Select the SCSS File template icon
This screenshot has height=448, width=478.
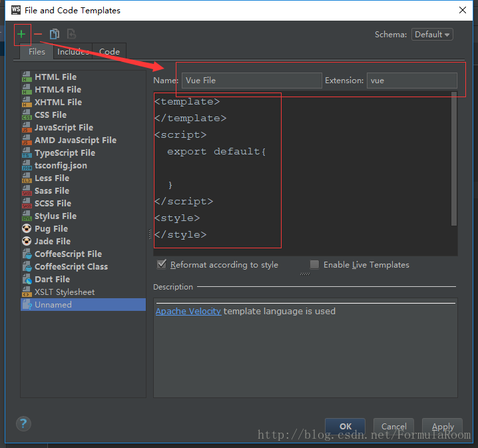pyautogui.click(x=27, y=203)
